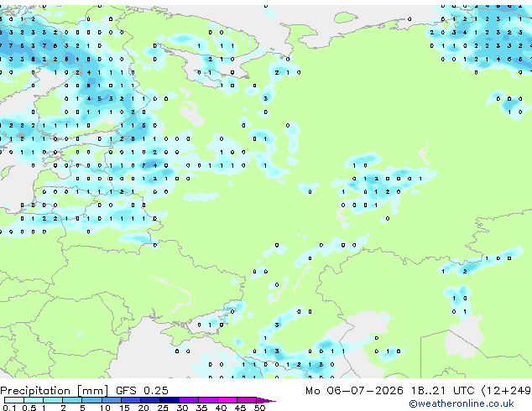Click the "35" legend scale label
The height and width of the screenshot is (411, 532).
click(x=201, y=408)
